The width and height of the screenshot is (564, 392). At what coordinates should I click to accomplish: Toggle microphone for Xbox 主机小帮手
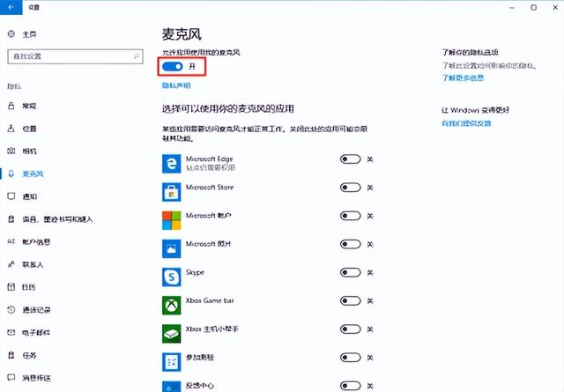point(351,329)
